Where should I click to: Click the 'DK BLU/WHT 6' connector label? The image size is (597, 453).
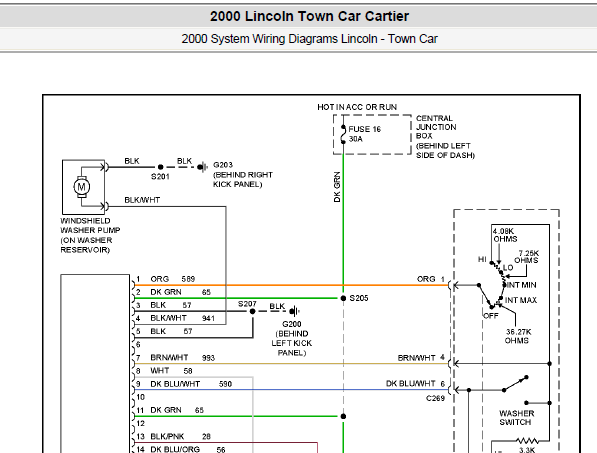[x=415, y=384]
